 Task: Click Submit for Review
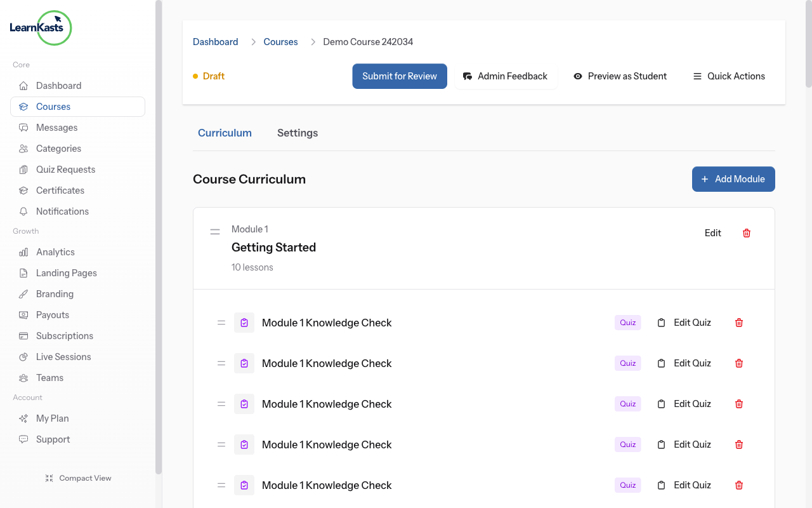pyautogui.click(x=399, y=76)
